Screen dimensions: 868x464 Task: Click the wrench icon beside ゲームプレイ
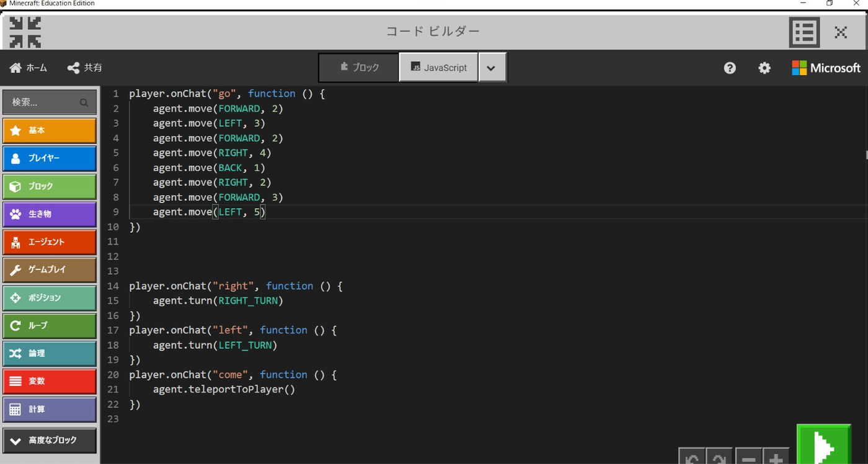(x=15, y=270)
